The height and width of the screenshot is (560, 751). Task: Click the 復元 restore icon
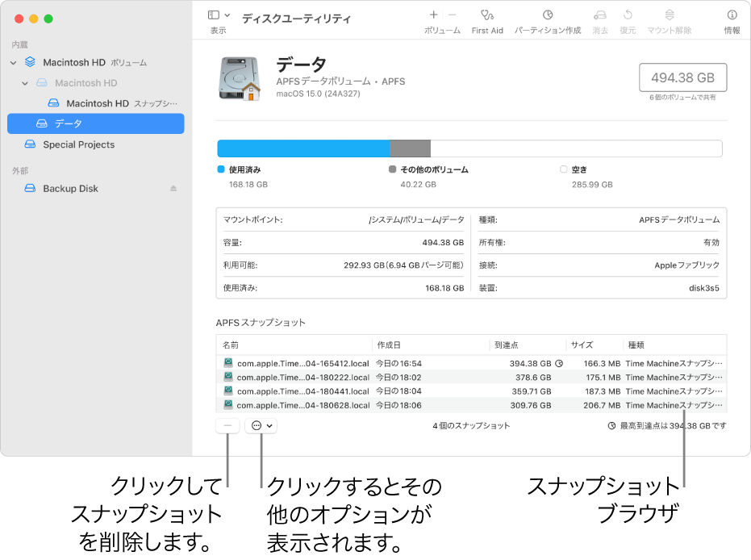[628, 15]
